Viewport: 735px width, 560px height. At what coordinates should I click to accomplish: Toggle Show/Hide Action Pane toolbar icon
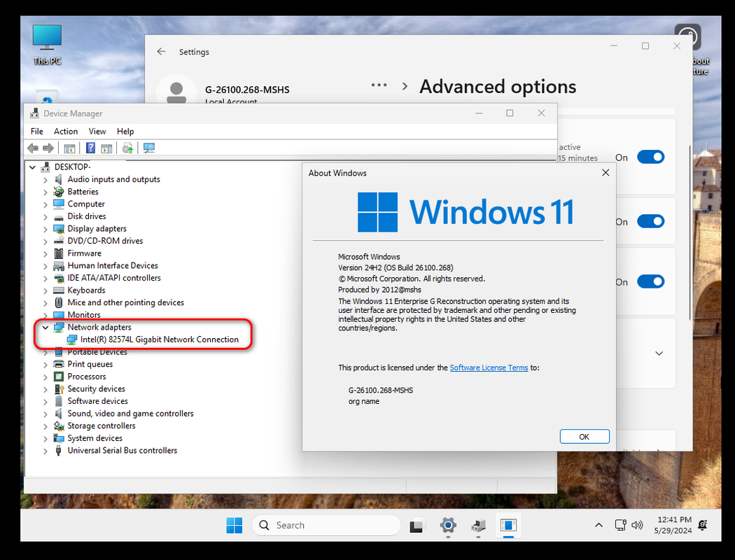coord(107,148)
